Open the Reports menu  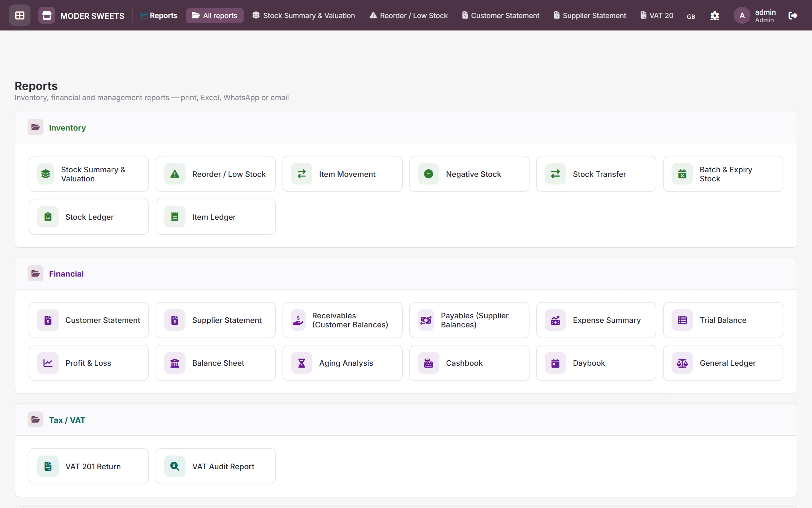point(159,15)
